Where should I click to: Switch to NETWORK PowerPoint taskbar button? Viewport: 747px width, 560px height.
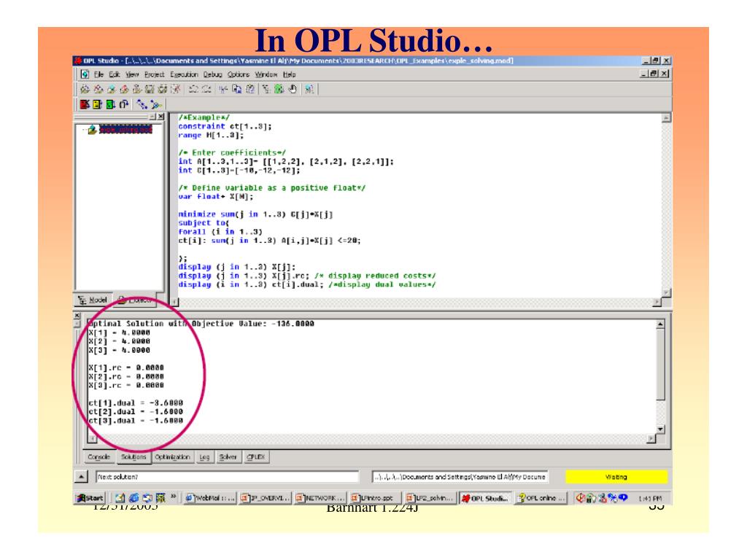point(320,498)
